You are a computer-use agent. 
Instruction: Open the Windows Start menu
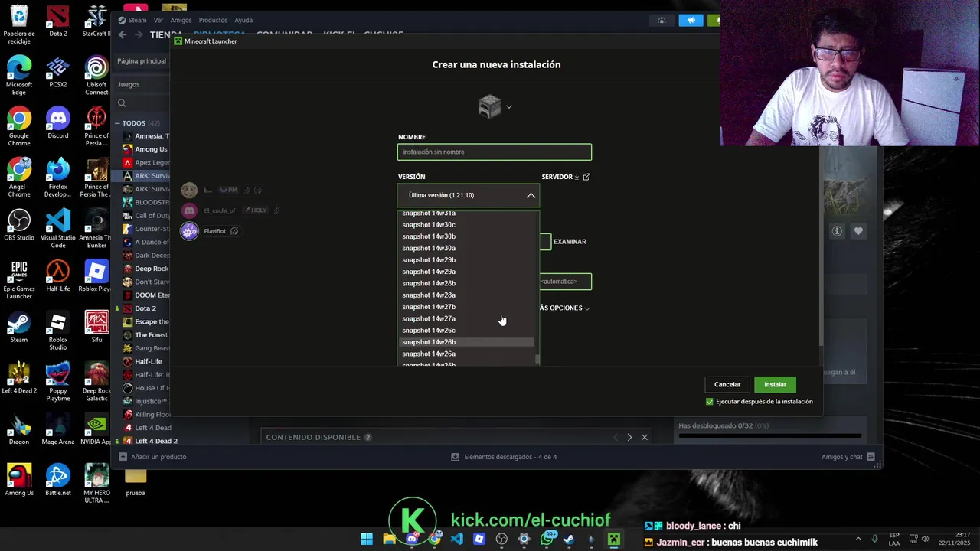367,539
